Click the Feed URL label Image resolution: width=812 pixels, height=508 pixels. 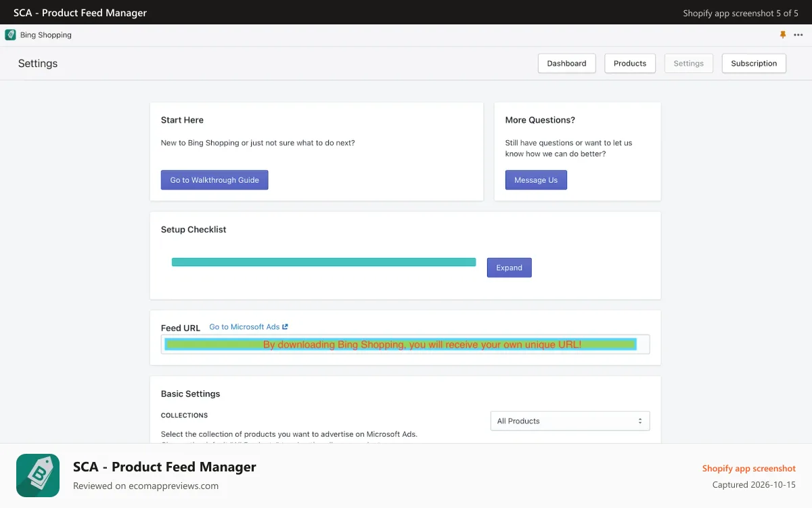[x=181, y=328]
